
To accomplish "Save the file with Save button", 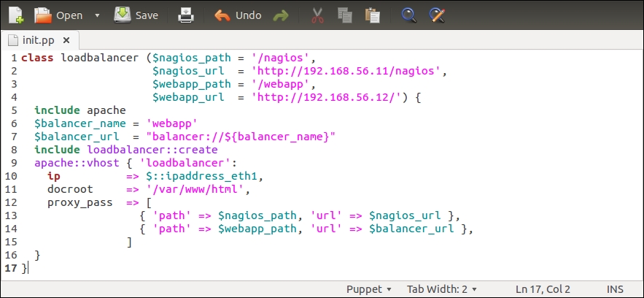I will [x=136, y=15].
